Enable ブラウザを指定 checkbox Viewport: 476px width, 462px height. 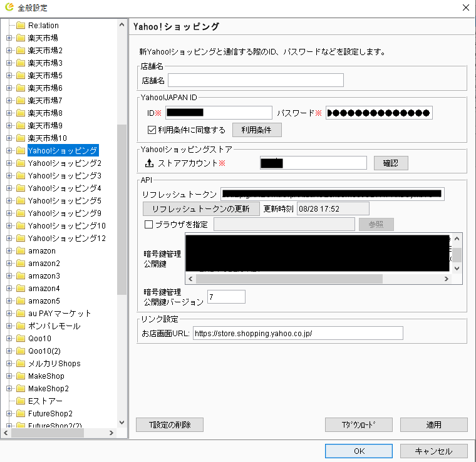tap(148, 225)
